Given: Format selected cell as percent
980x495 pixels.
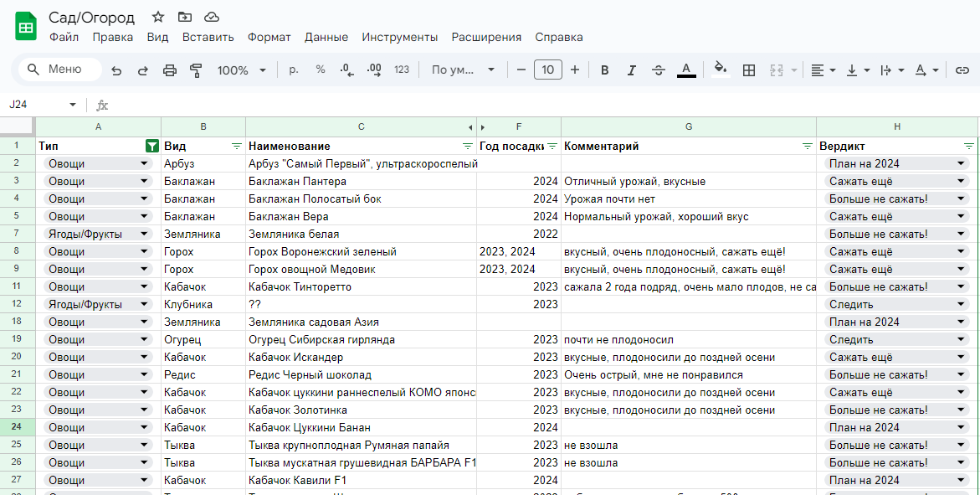Looking at the screenshot, I should (320, 70).
